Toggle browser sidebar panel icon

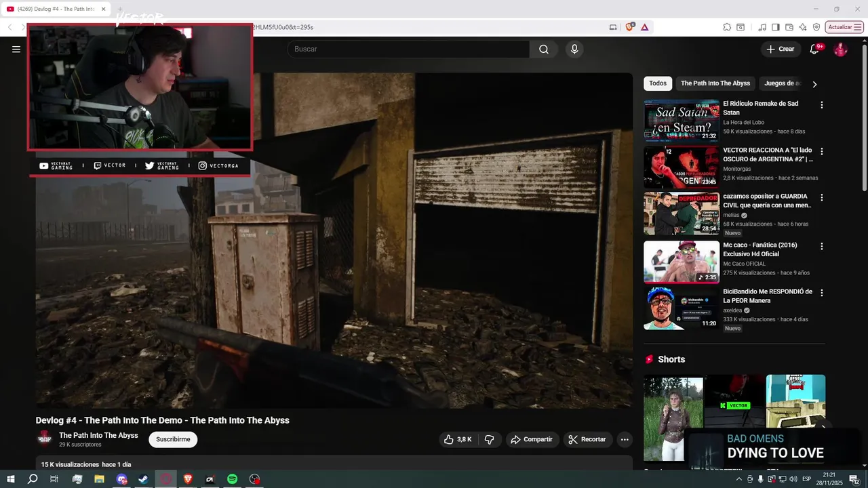tap(776, 27)
